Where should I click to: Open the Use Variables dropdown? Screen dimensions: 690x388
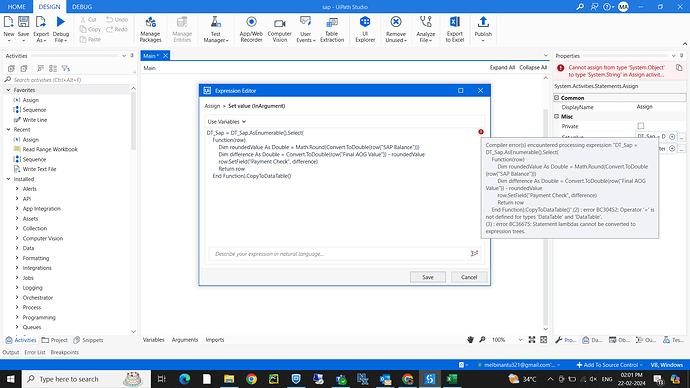tap(227, 121)
